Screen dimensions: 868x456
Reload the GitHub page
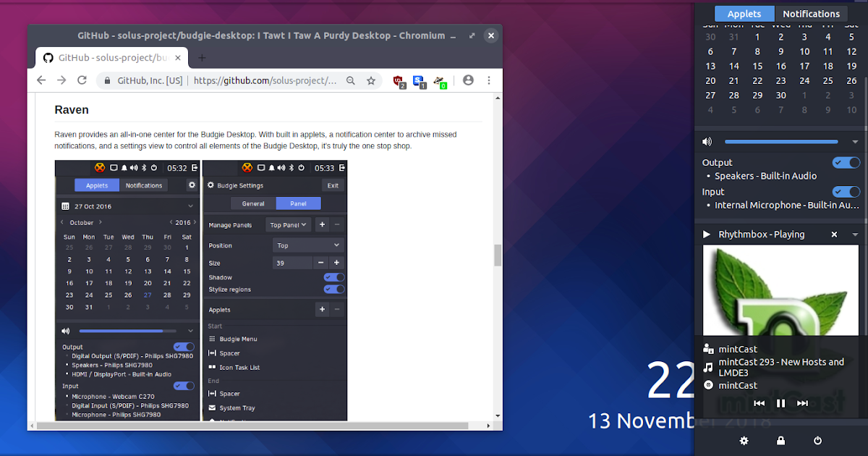(x=82, y=81)
